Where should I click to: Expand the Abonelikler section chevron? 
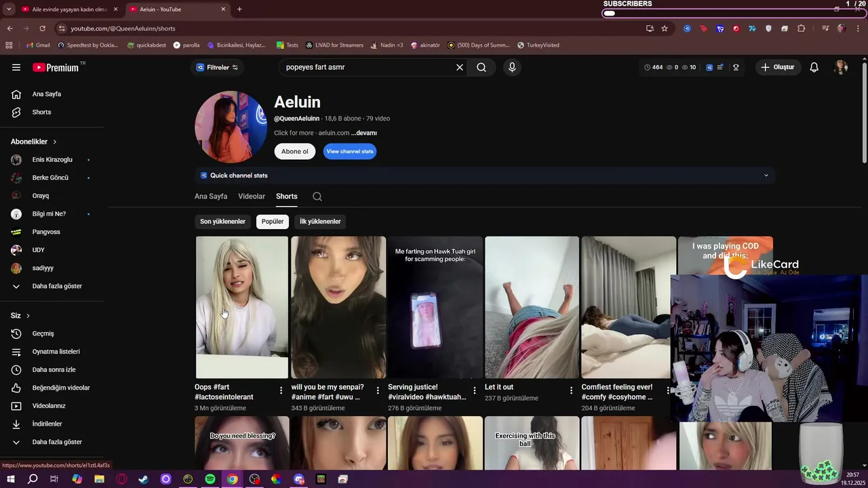point(55,142)
